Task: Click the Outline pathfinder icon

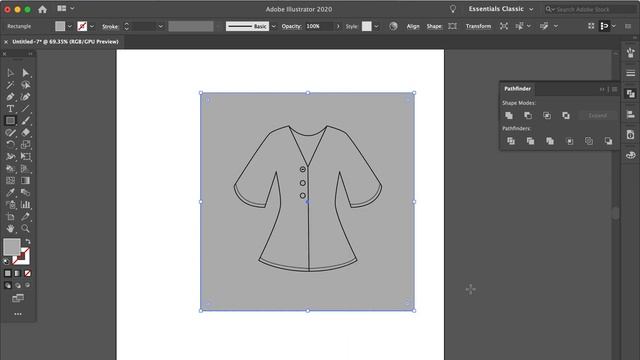Action: [x=589, y=141]
